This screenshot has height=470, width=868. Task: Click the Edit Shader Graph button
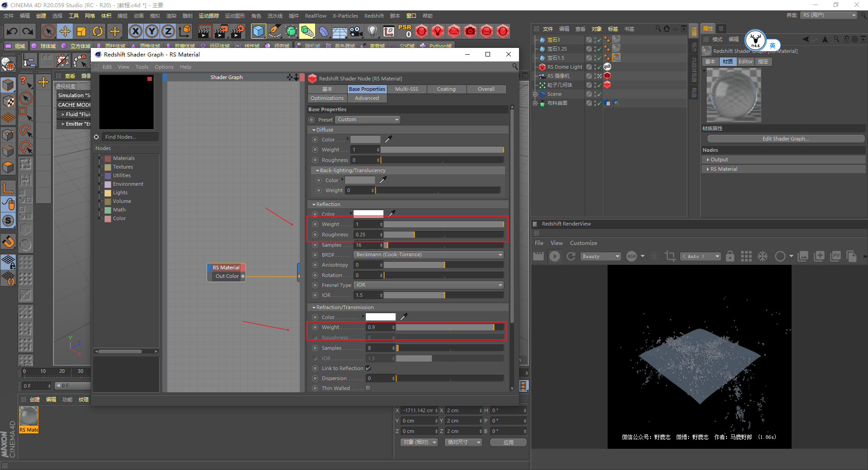[785, 139]
